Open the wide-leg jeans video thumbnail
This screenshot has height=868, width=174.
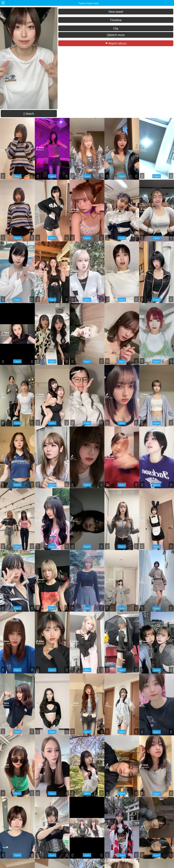click(x=87, y=704)
